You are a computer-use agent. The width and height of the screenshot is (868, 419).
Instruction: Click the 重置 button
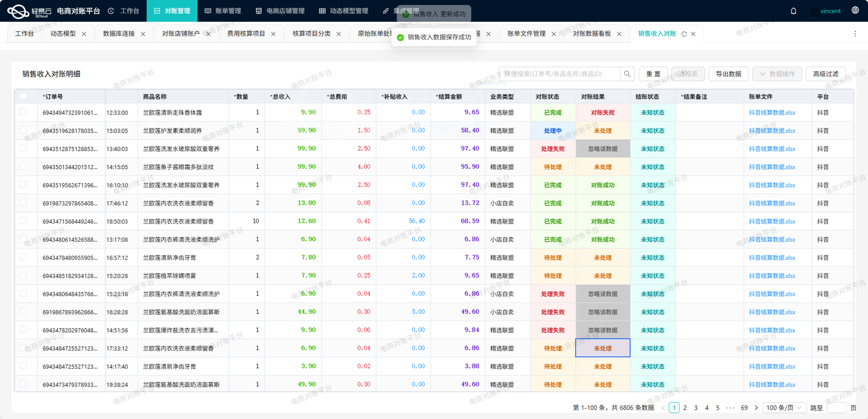coord(653,74)
